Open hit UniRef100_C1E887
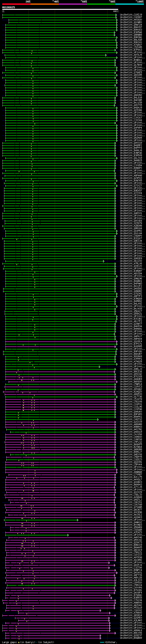 point(131,17)
